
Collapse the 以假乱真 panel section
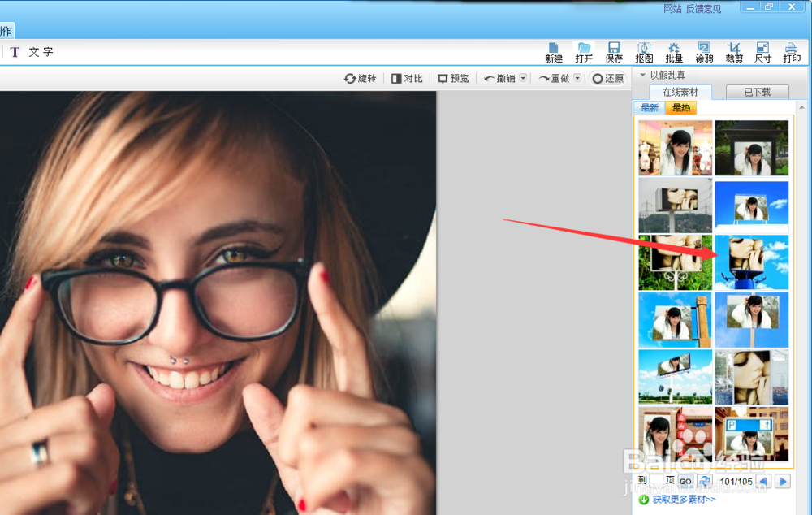(x=642, y=75)
